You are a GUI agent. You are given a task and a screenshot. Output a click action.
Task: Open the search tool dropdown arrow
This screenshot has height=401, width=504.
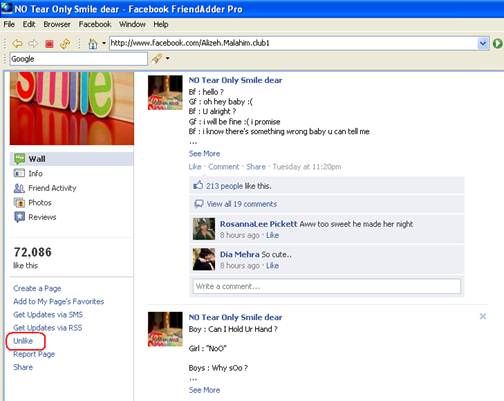[x=168, y=59]
